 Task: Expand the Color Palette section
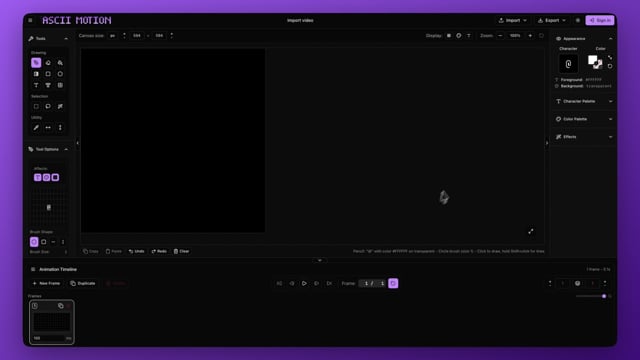click(611, 119)
